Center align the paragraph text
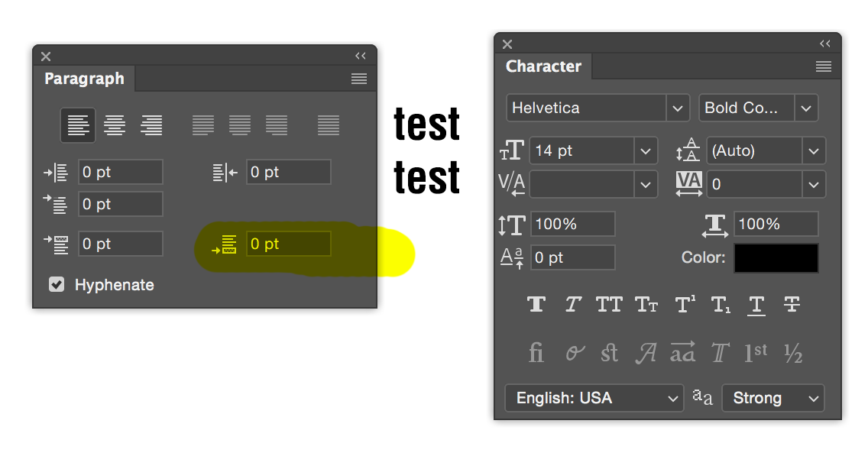868x469 pixels. point(115,125)
